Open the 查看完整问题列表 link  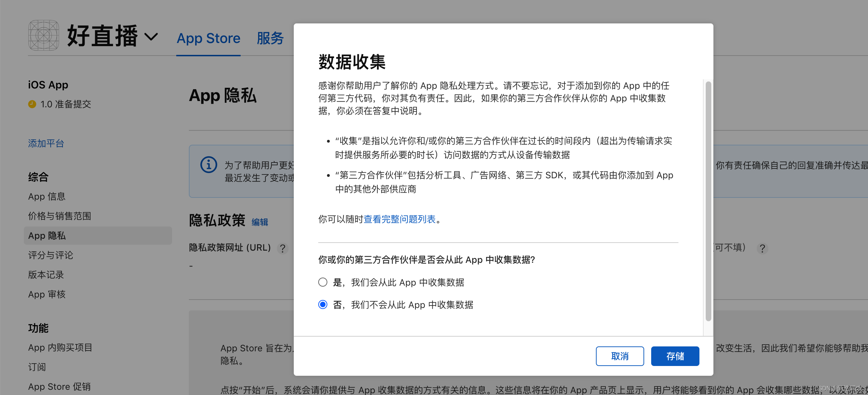400,219
